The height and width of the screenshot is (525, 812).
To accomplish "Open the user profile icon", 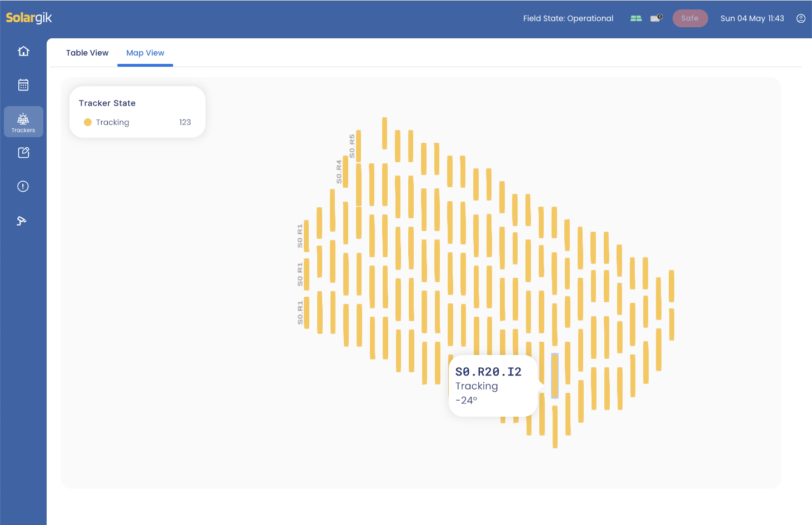I will 800,18.
